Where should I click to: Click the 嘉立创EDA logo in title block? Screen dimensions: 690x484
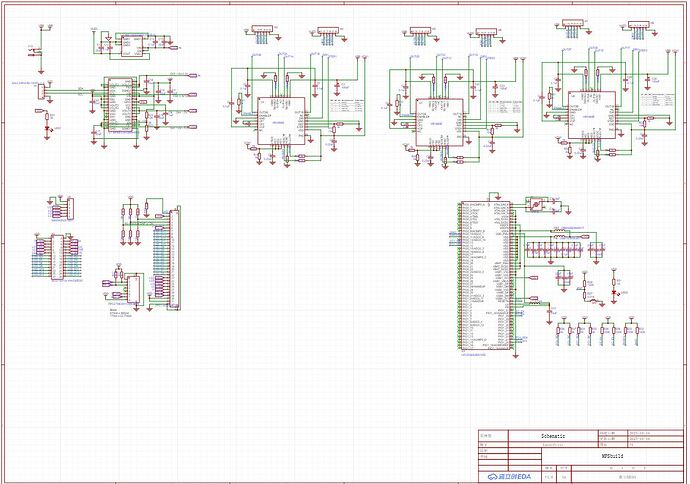tap(510, 476)
